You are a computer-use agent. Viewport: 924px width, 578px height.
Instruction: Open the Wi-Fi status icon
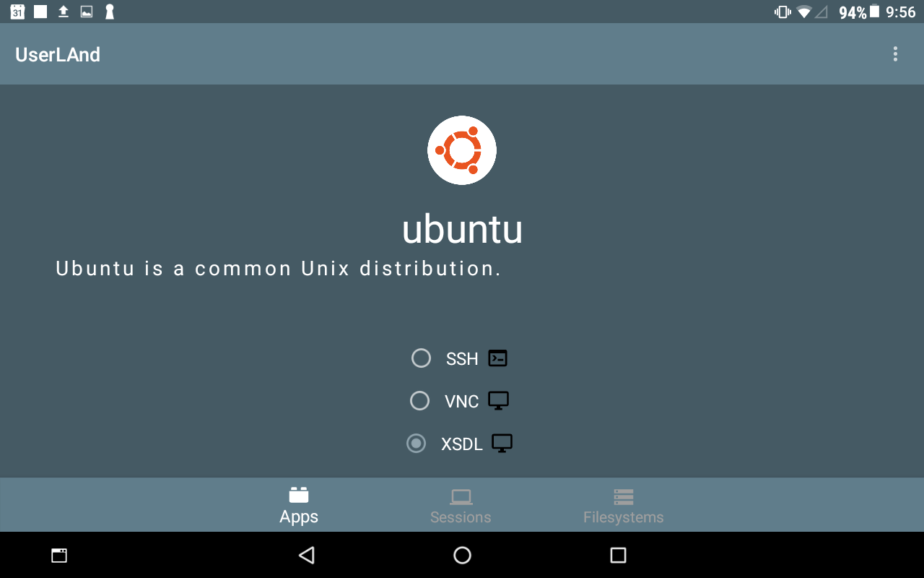click(803, 12)
